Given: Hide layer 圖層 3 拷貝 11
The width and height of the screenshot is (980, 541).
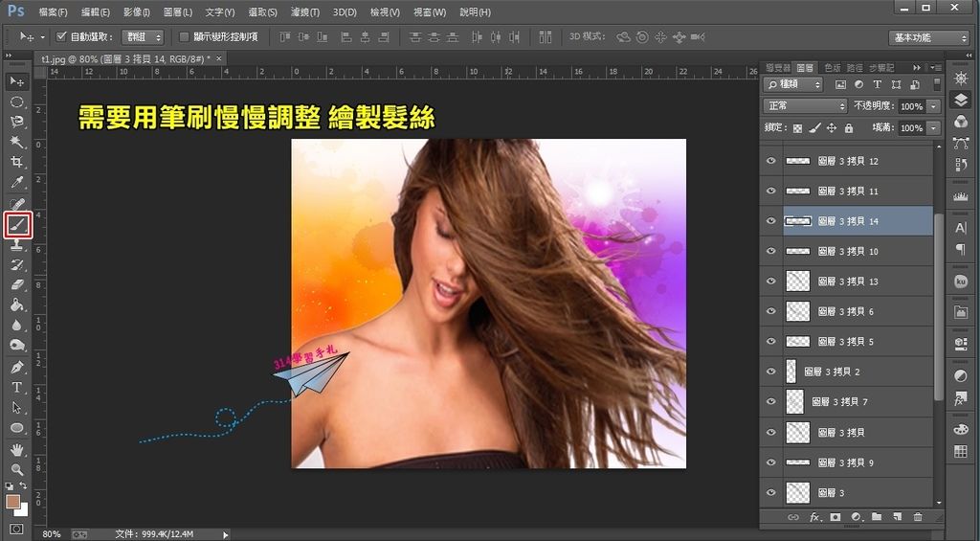Looking at the screenshot, I should click(x=770, y=191).
